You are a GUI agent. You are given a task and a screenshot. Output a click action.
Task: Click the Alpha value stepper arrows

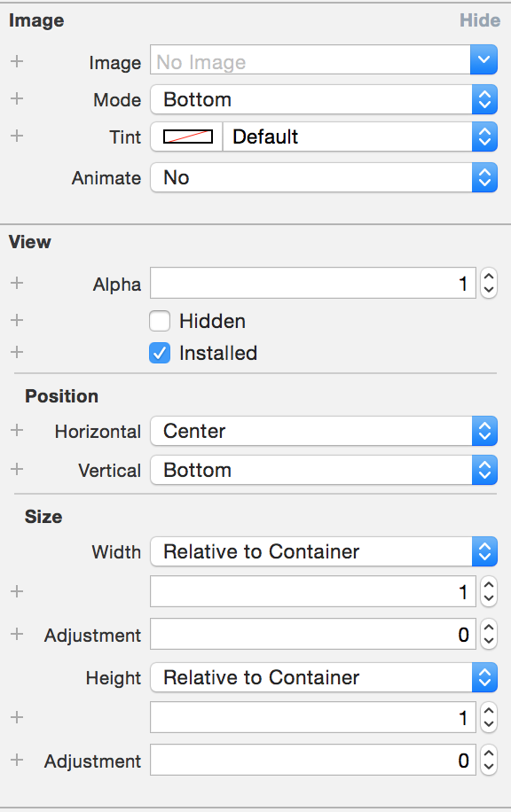[x=488, y=284]
